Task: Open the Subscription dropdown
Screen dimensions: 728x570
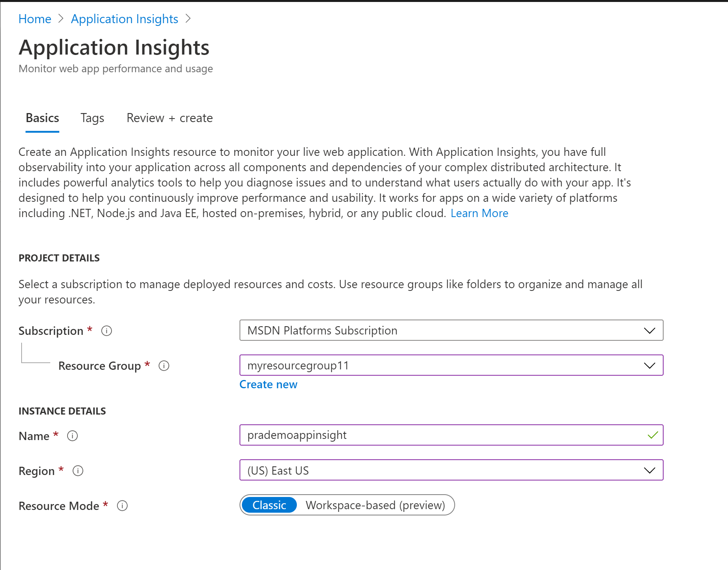Action: tap(451, 330)
